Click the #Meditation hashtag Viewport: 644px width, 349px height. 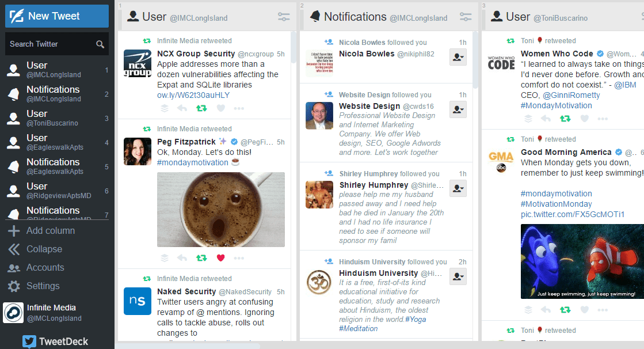358,328
